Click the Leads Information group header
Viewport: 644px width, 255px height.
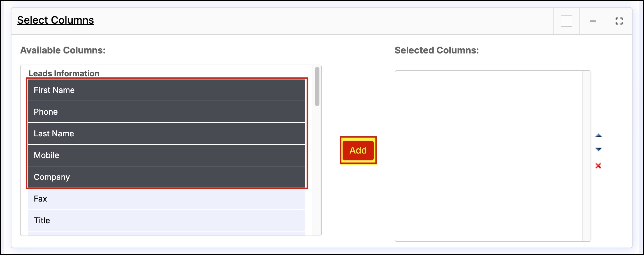tap(64, 73)
